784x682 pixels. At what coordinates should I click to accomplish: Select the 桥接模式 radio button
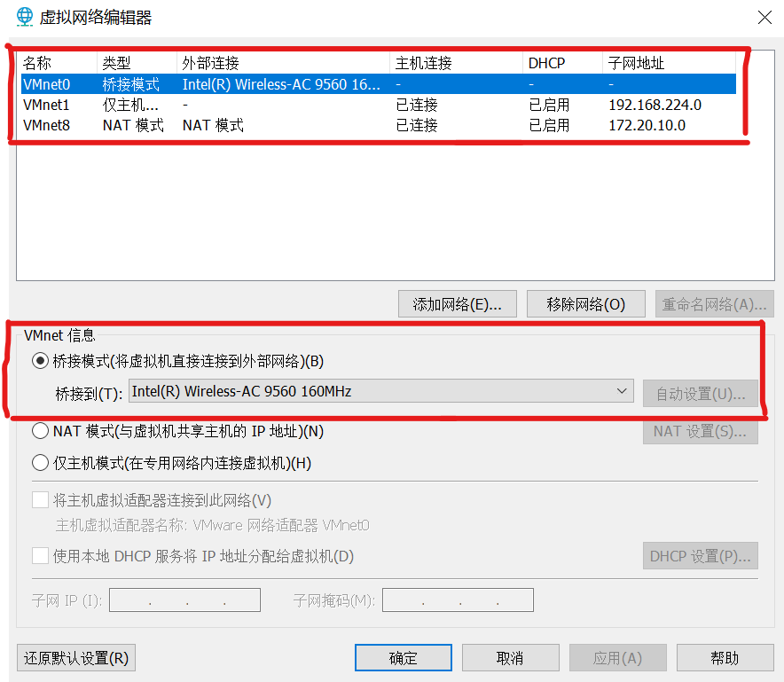coord(40,361)
